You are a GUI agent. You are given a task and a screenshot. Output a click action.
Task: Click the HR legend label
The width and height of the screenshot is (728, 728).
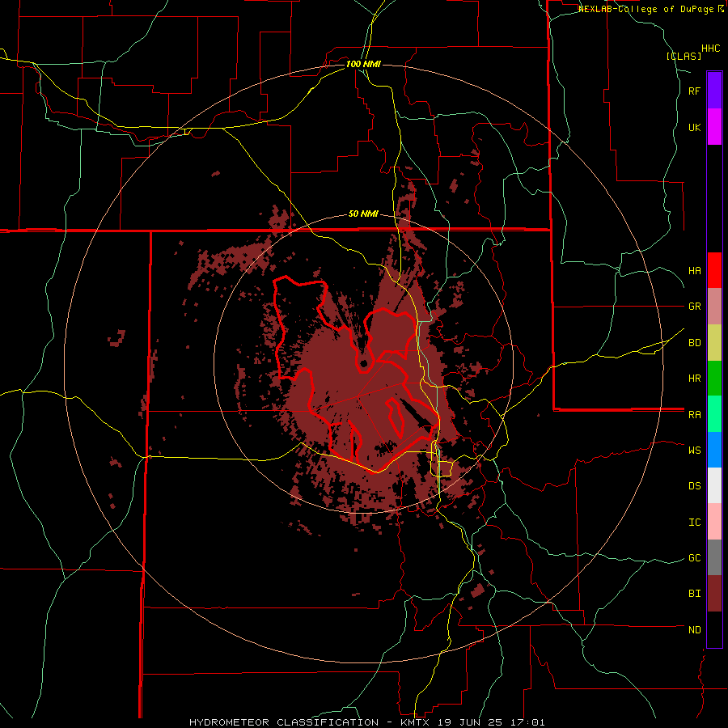[x=694, y=379]
